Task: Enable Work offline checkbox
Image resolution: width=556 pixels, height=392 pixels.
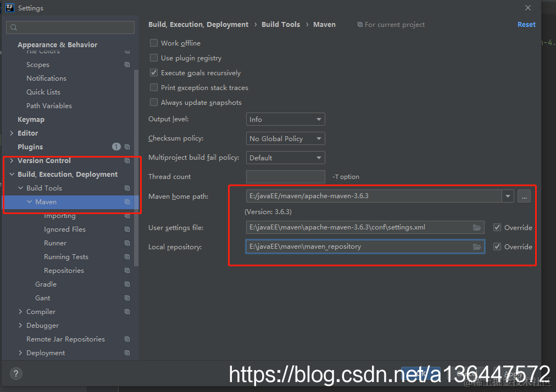Action: click(x=154, y=43)
